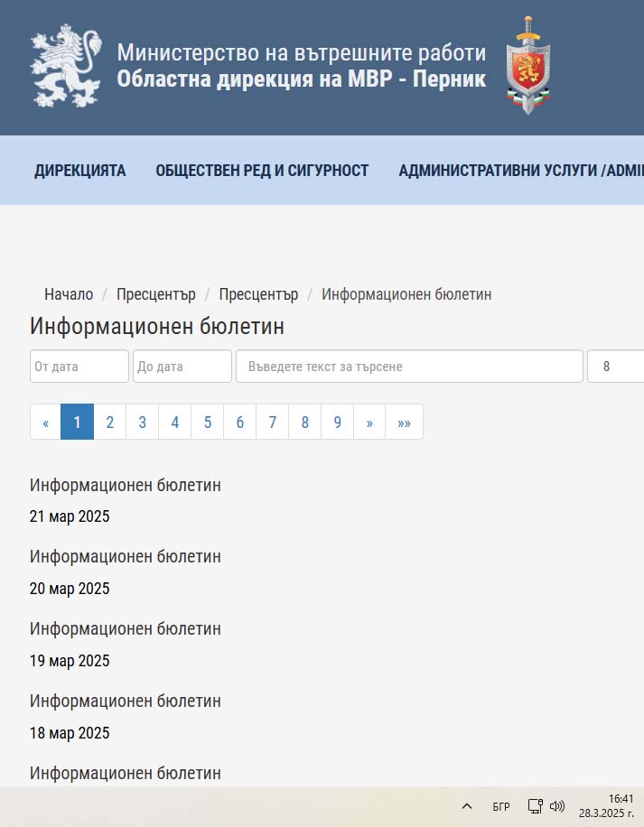Open the network status tray icon

point(536,806)
